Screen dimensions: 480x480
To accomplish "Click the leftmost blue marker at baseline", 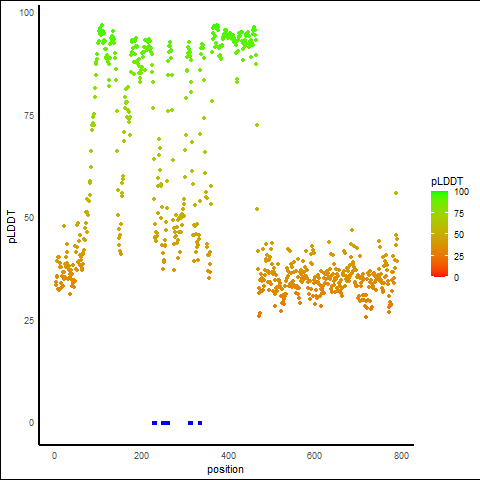I will pos(154,423).
